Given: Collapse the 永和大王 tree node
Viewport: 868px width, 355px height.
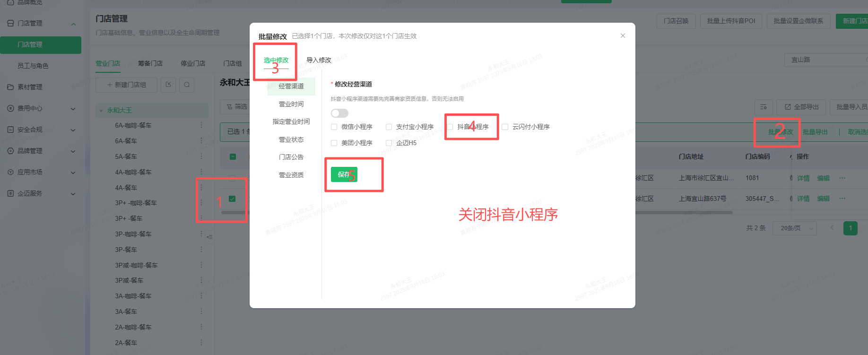Looking at the screenshot, I should [x=101, y=111].
